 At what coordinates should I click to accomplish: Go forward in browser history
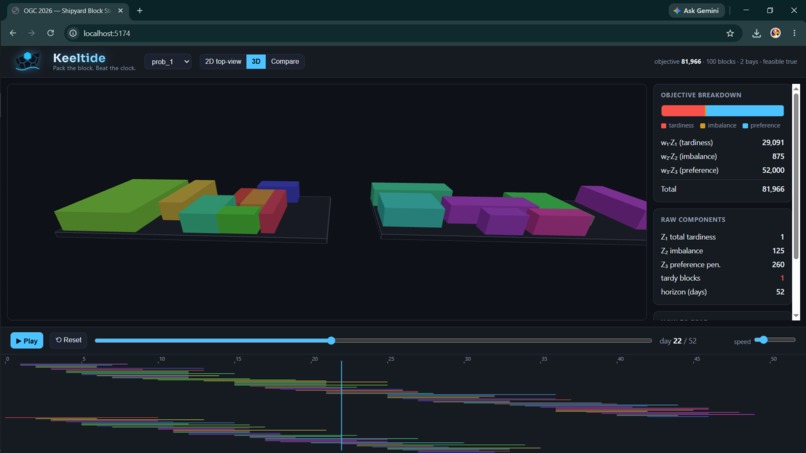click(x=31, y=33)
